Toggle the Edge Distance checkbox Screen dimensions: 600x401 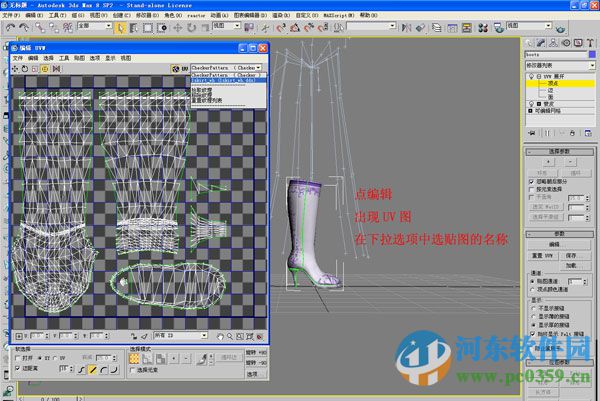click(18, 368)
